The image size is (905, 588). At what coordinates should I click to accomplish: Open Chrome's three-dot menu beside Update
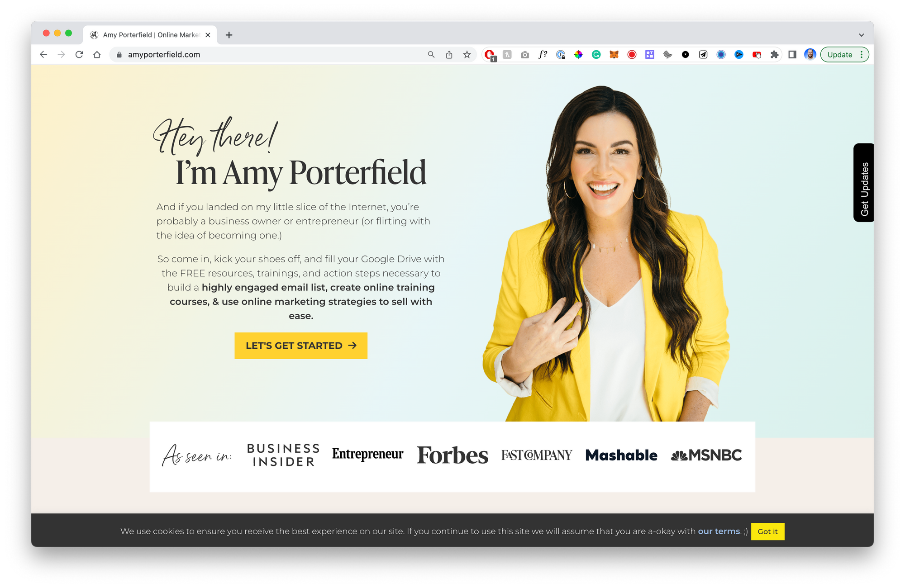[862, 55]
